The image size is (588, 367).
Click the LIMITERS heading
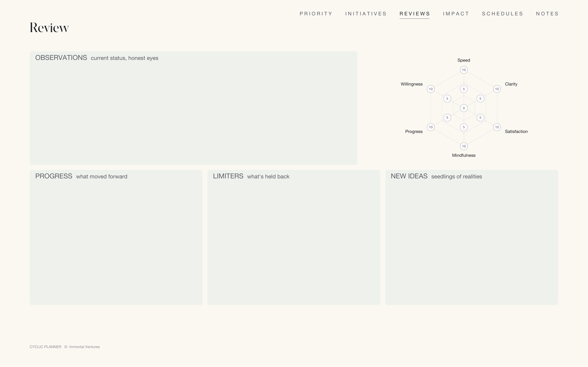pos(228,176)
